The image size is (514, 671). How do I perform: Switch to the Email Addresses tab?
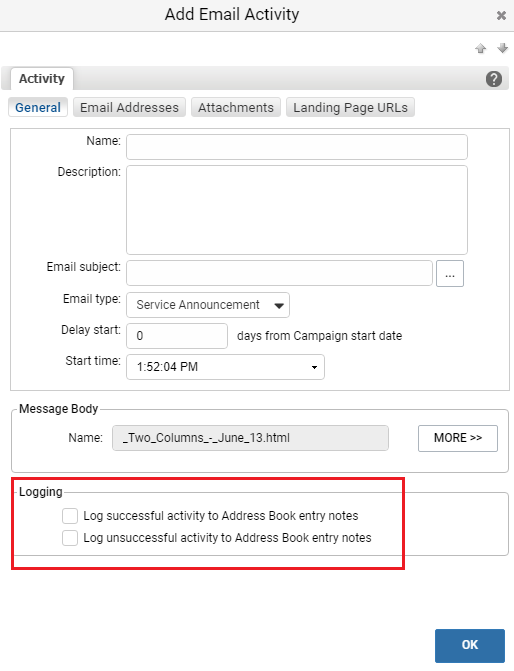pos(129,107)
